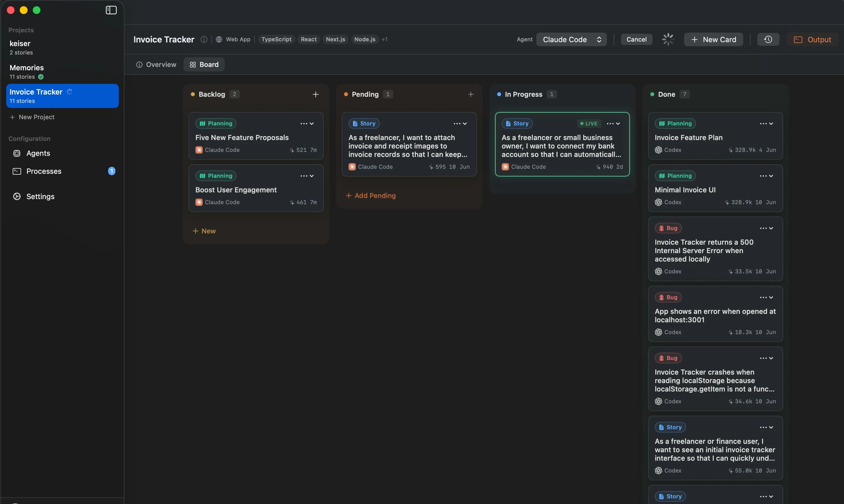The image size is (844, 504).
Task: Click token sparkle icon on Invoice Feature Plan
Action: (x=731, y=150)
